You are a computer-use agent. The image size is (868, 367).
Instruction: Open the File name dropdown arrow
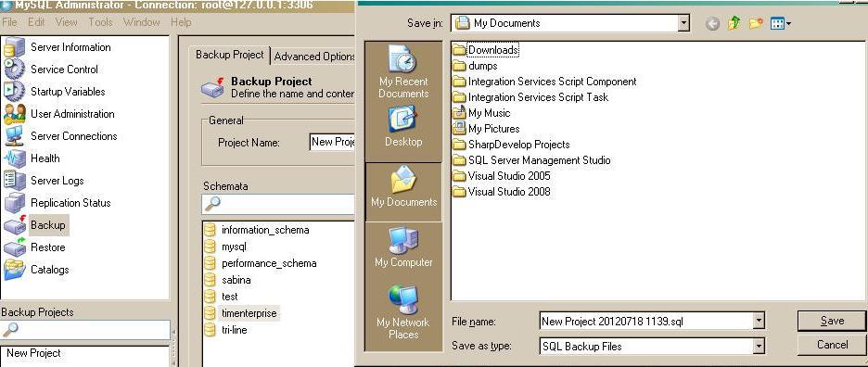point(759,321)
